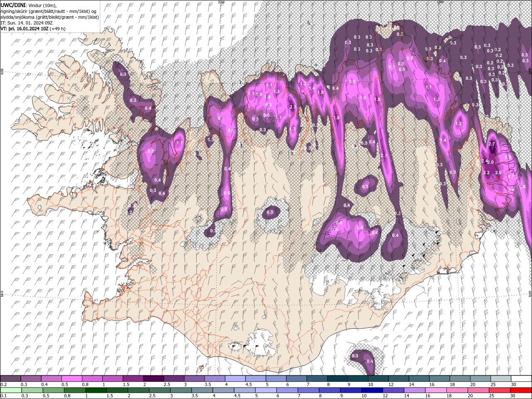Click the 10–12 deep blue rain legend swatch
The width and height of the screenshot is (532, 399).
372,390
